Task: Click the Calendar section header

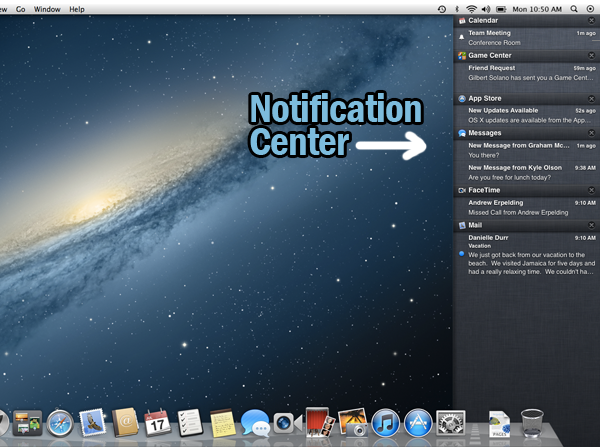Action: click(x=527, y=21)
